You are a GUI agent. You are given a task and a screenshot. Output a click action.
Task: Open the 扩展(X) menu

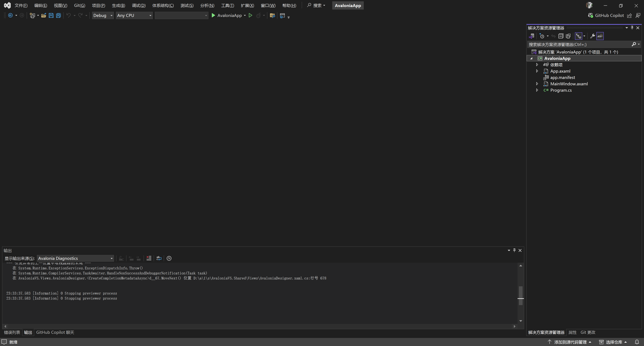click(247, 6)
